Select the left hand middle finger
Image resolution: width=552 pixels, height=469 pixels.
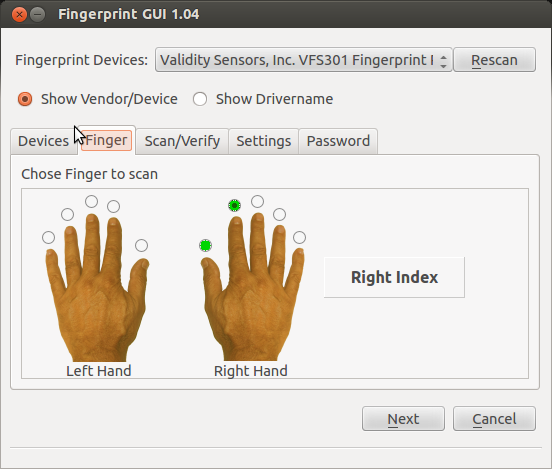[92, 201]
